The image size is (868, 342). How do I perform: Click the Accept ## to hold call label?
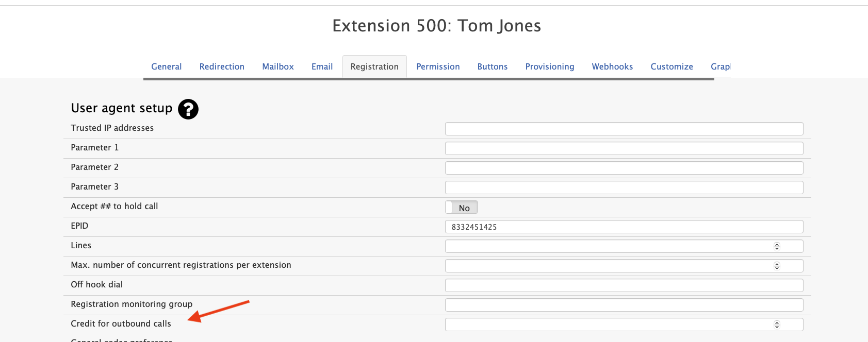(114, 206)
